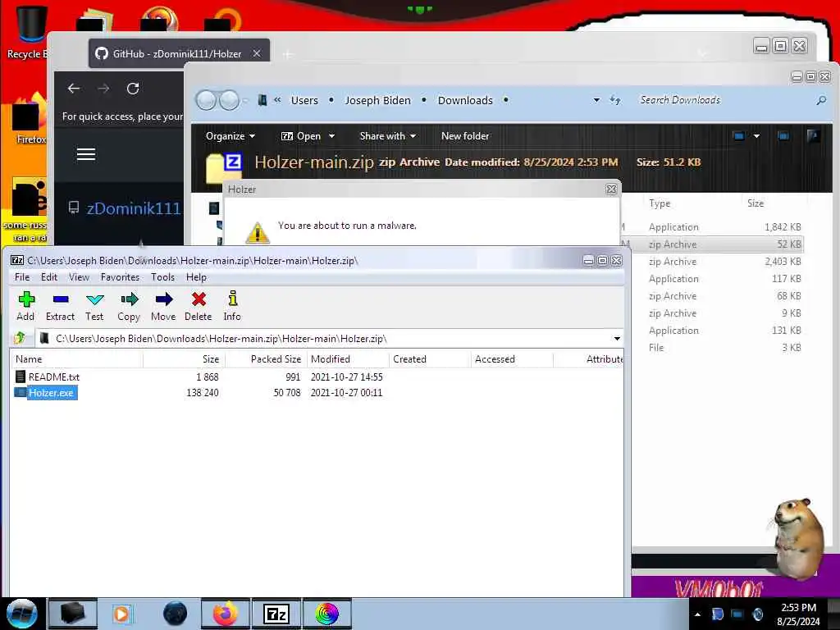Sort archive list by Size column
840x630 pixels.
click(x=185, y=359)
